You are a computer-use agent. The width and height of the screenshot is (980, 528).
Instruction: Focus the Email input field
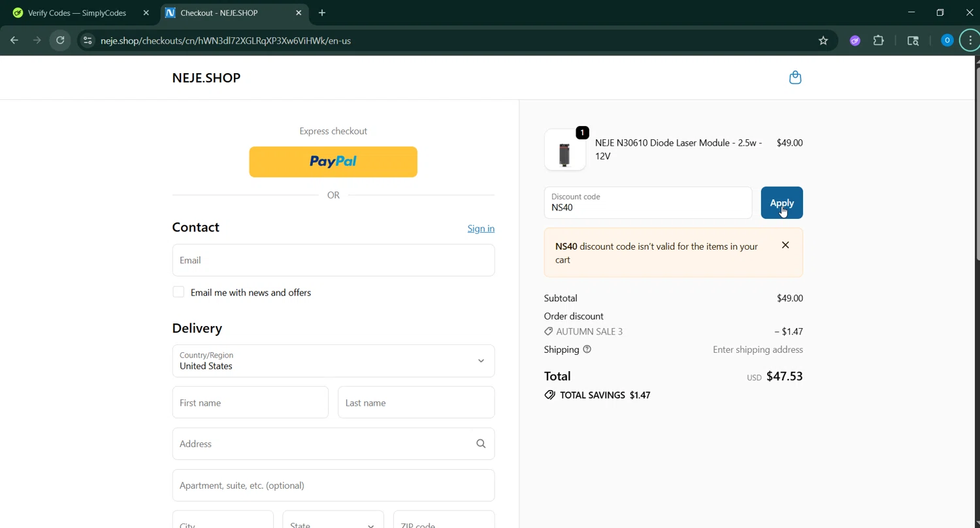tap(333, 260)
